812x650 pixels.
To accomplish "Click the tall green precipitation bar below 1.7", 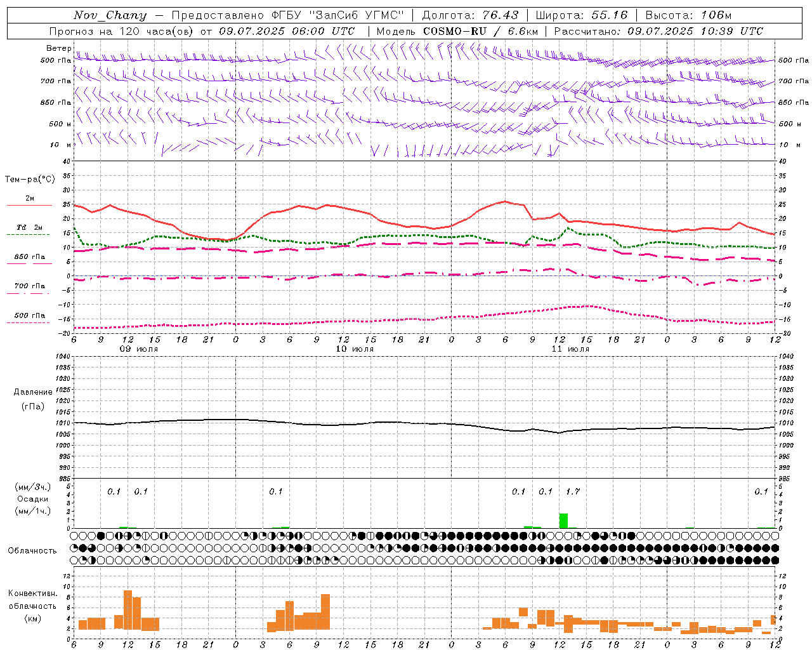I will 563,521.
